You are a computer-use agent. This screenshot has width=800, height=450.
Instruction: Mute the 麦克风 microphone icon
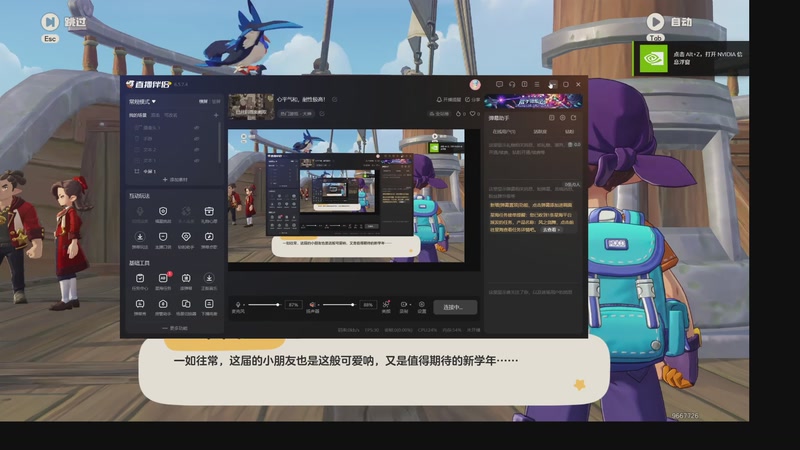tap(238, 305)
